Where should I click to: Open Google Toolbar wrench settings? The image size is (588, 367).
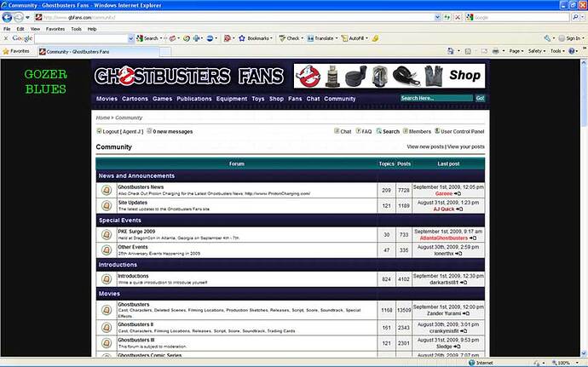point(547,38)
